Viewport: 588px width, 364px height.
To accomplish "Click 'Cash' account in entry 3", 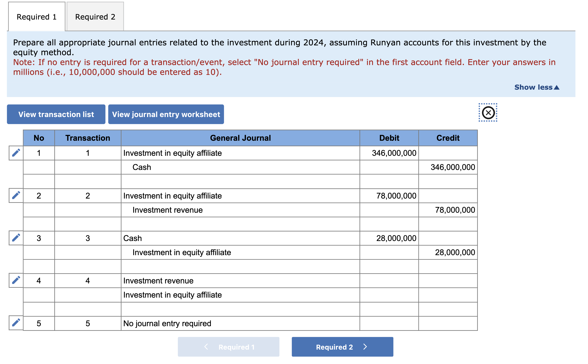I will [x=240, y=238].
